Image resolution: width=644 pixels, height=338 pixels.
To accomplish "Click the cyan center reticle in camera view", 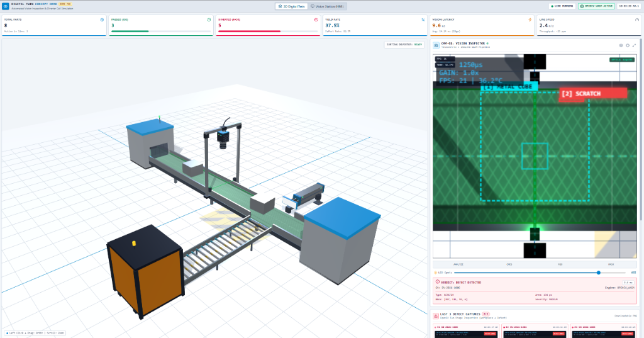I will coord(535,156).
